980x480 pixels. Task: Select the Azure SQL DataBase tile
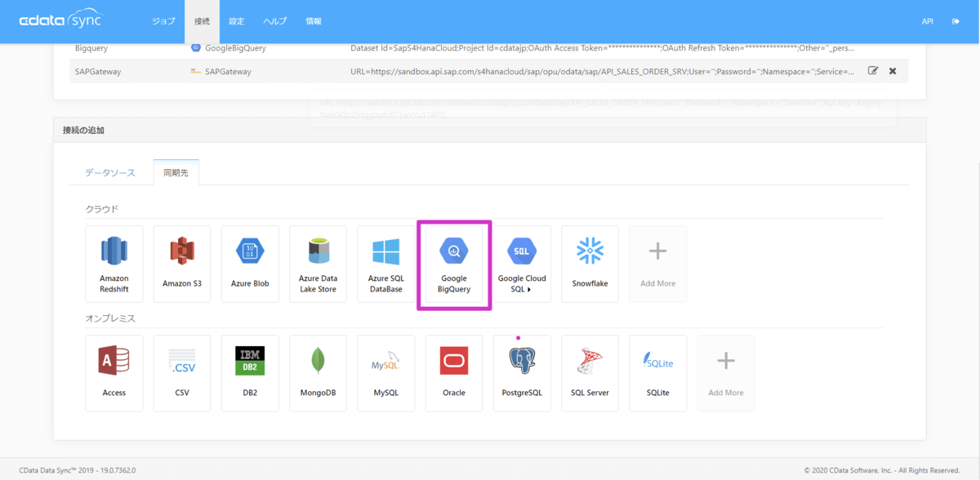(386, 264)
